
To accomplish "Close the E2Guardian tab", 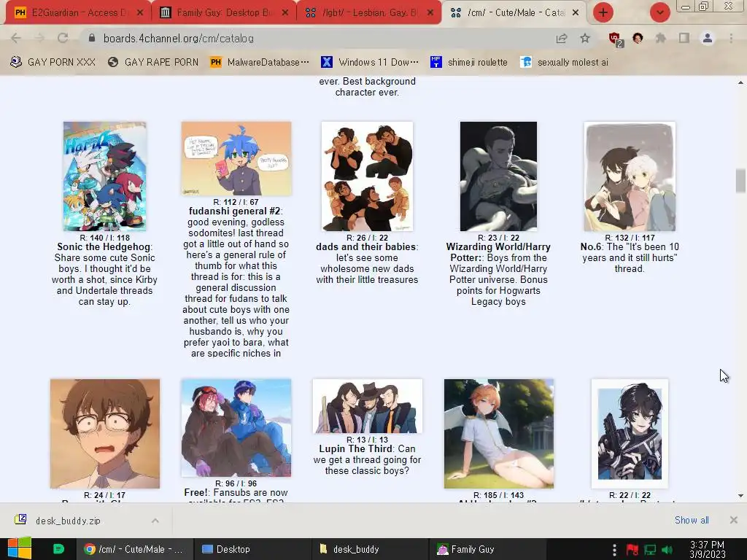I will click(140, 12).
